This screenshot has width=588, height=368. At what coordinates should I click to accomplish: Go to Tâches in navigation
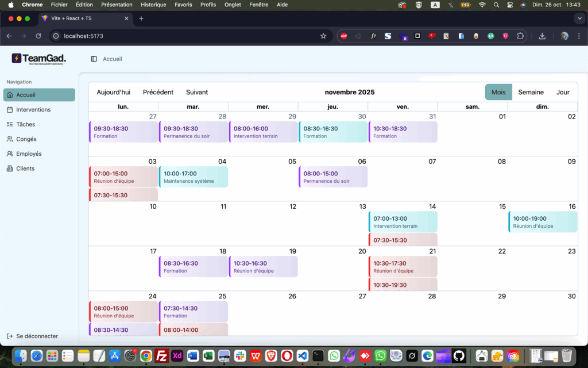tap(26, 124)
